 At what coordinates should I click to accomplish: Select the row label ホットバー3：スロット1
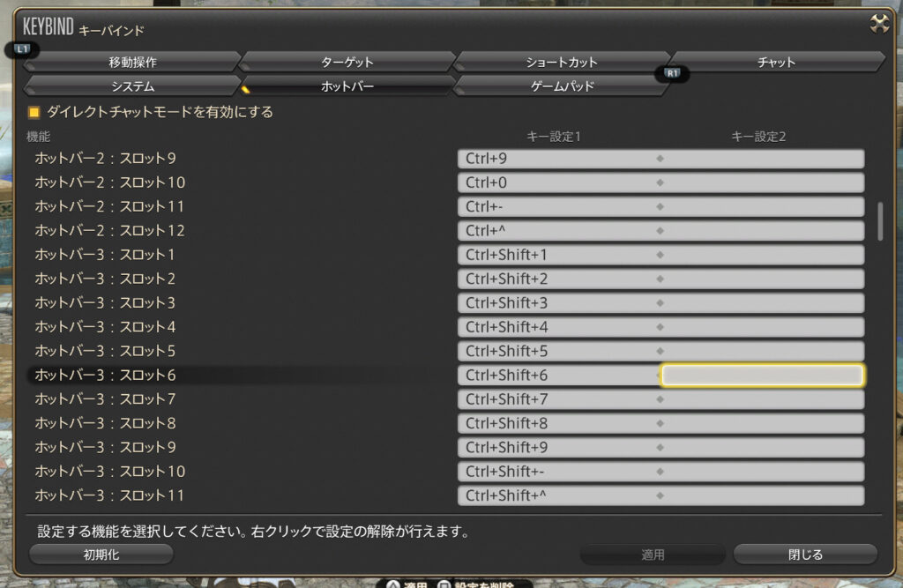click(105, 255)
